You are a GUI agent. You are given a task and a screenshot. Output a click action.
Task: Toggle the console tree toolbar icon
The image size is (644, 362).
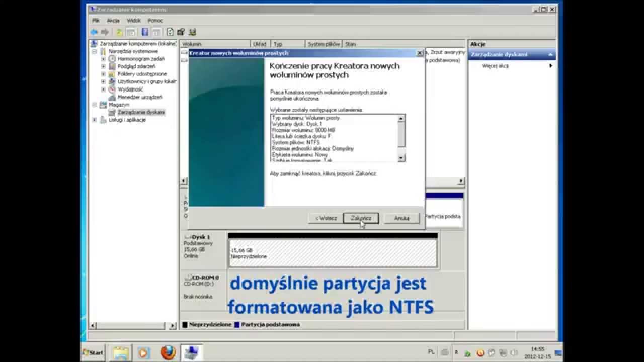click(x=131, y=32)
